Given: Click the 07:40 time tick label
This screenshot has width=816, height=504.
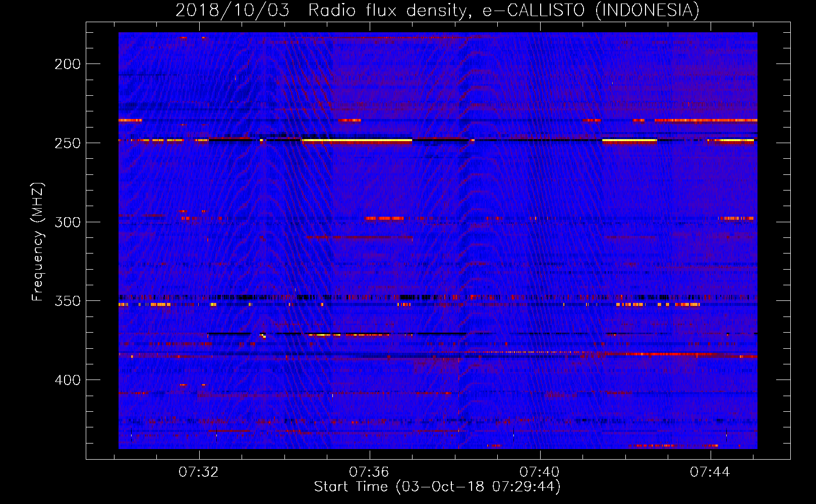Looking at the screenshot, I should tap(540, 472).
